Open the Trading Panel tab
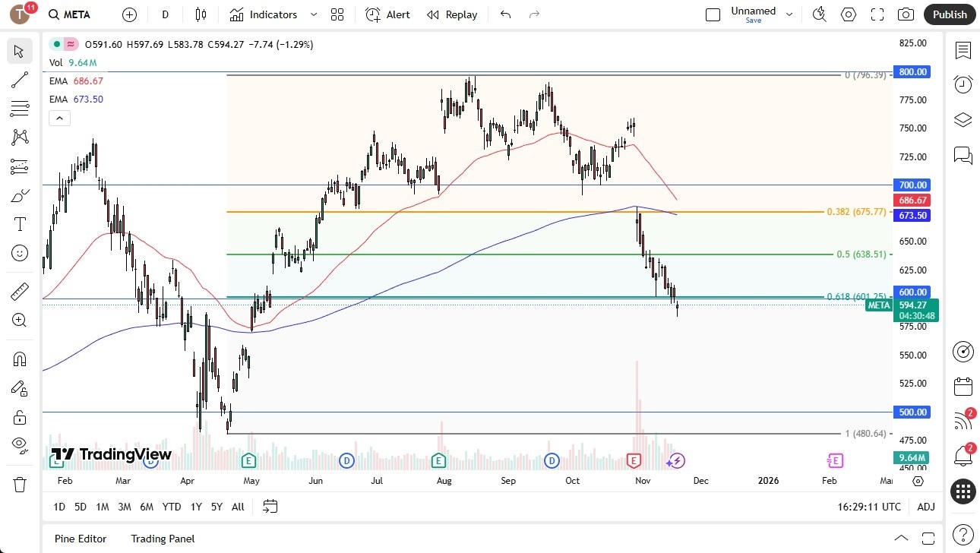The image size is (980, 553). click(x=163, y=539)
